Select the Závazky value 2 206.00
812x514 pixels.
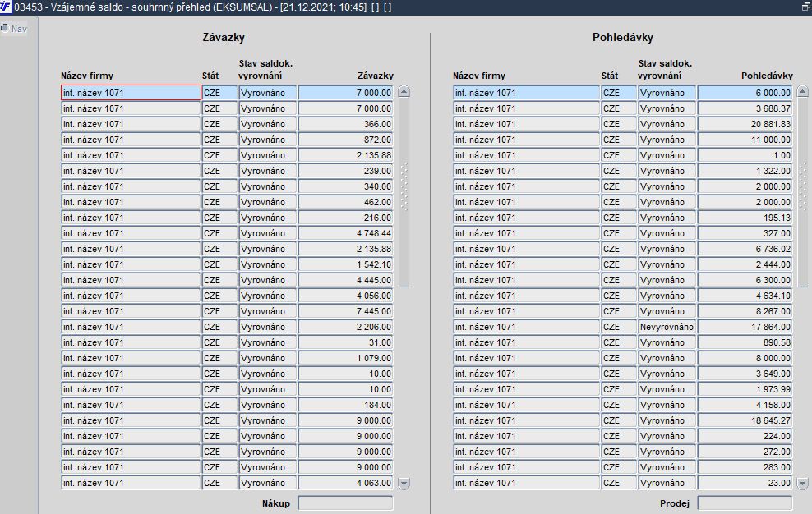345,327
